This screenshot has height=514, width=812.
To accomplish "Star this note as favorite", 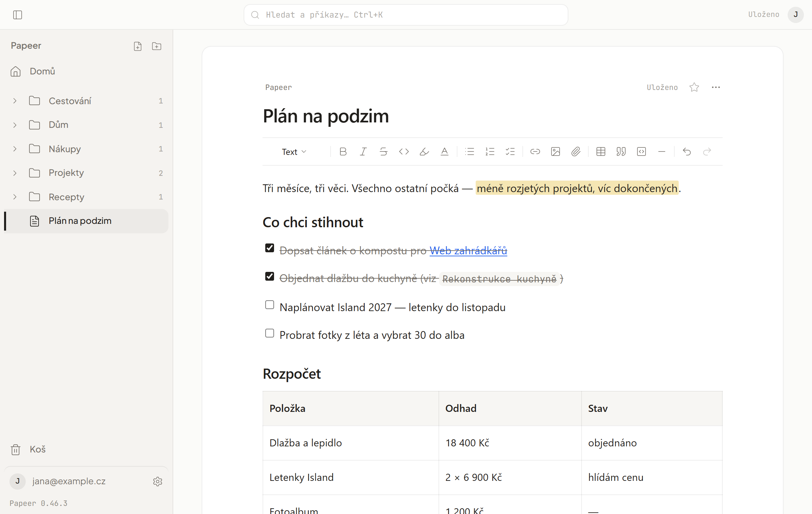I will point(694,88).
